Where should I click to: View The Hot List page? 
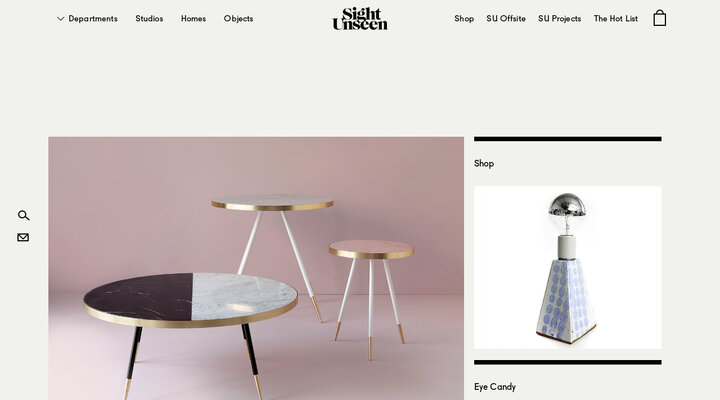616,19
